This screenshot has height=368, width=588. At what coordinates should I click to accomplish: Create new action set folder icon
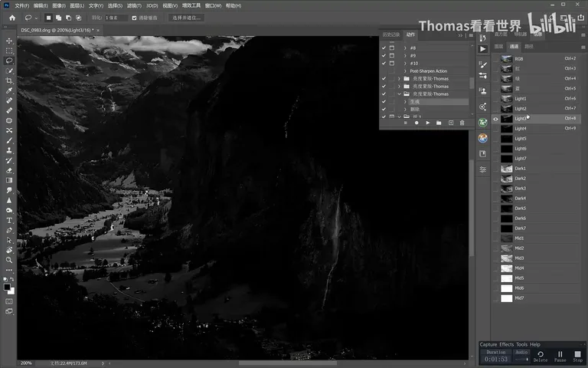tap(439, 123)
